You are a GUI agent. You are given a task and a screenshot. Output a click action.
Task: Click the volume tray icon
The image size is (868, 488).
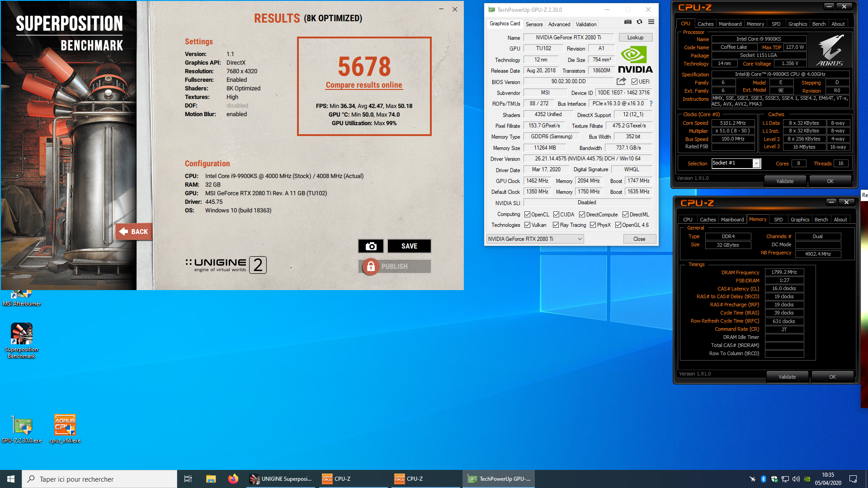tap(796, 479)
